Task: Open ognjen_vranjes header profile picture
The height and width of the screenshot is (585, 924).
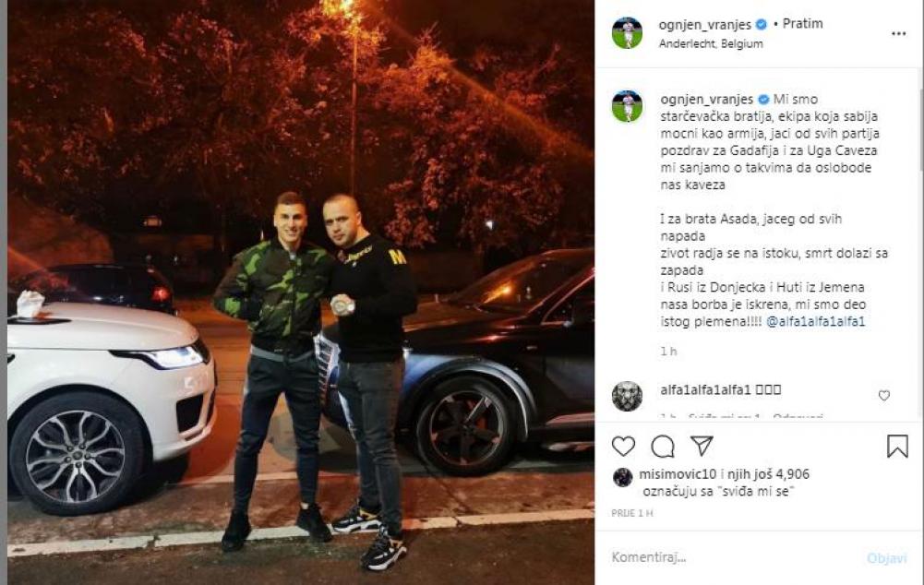Action: pyautogui.click(x=627, y=32)
